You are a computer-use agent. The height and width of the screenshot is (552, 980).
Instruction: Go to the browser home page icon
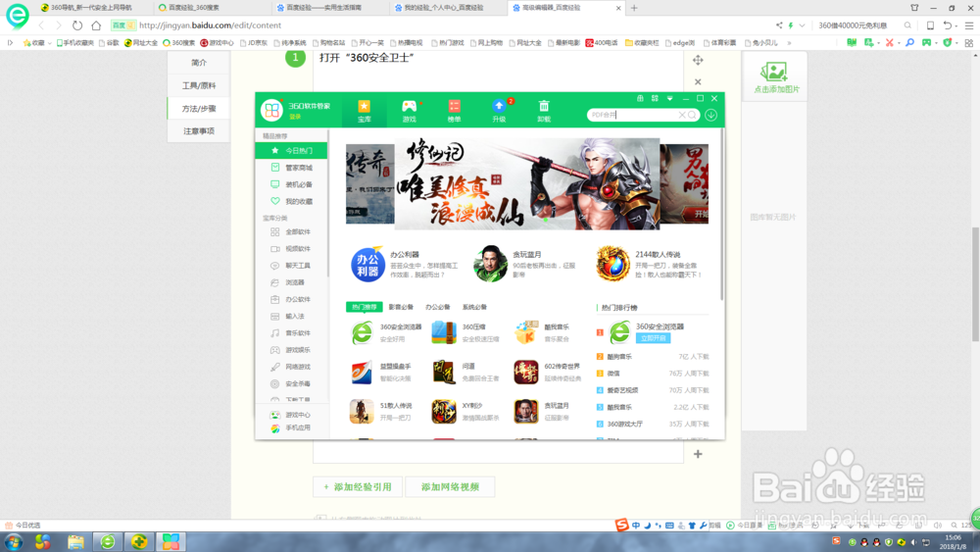96,25
